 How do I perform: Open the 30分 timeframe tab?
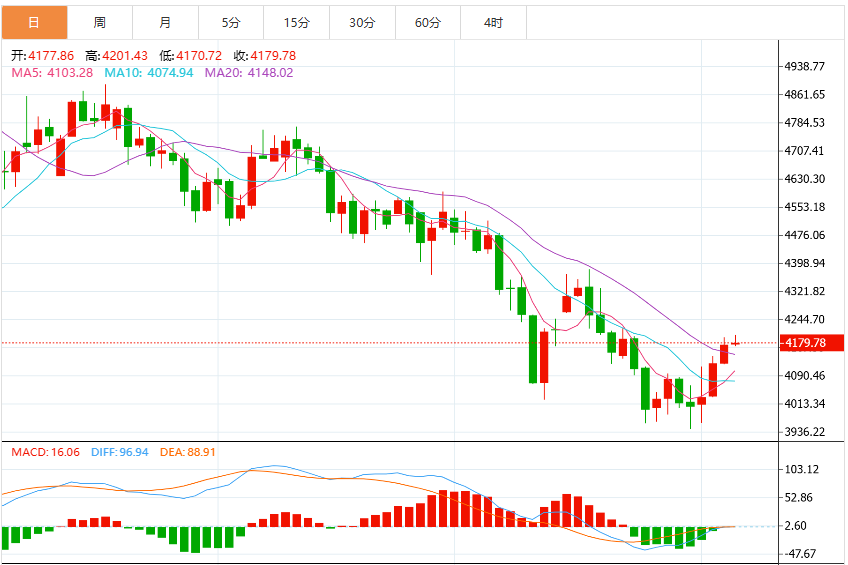point(362,23)
